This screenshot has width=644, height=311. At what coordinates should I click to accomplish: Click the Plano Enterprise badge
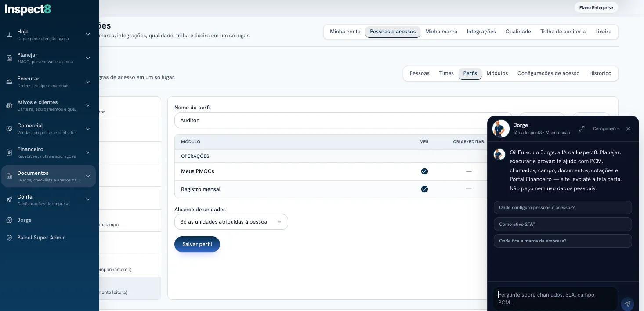596,7
